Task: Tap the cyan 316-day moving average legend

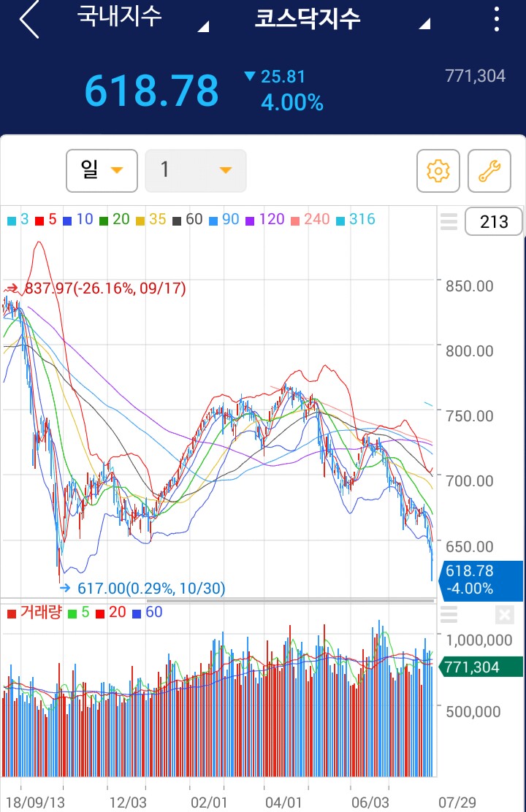Action: tap(355, 220)
